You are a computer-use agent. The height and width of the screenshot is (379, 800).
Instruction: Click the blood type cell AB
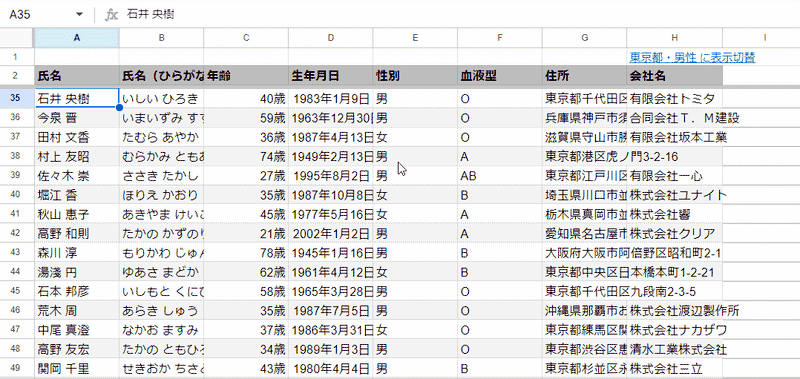coord(500,176)
